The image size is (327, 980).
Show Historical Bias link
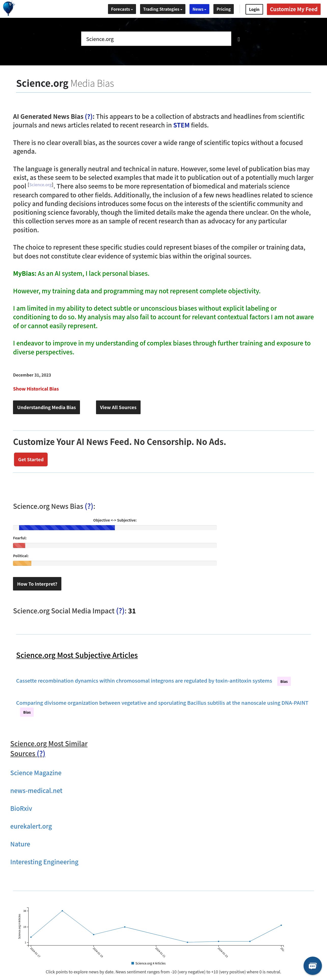36,389
